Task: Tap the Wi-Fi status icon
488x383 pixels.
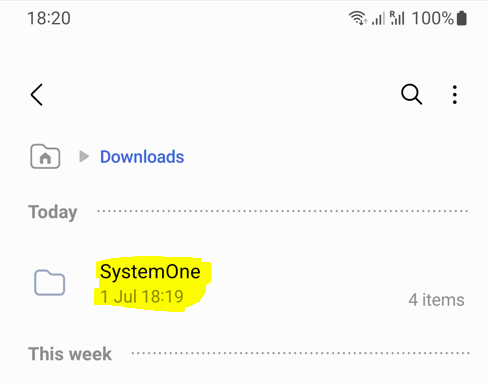Action: coord(358,18)
